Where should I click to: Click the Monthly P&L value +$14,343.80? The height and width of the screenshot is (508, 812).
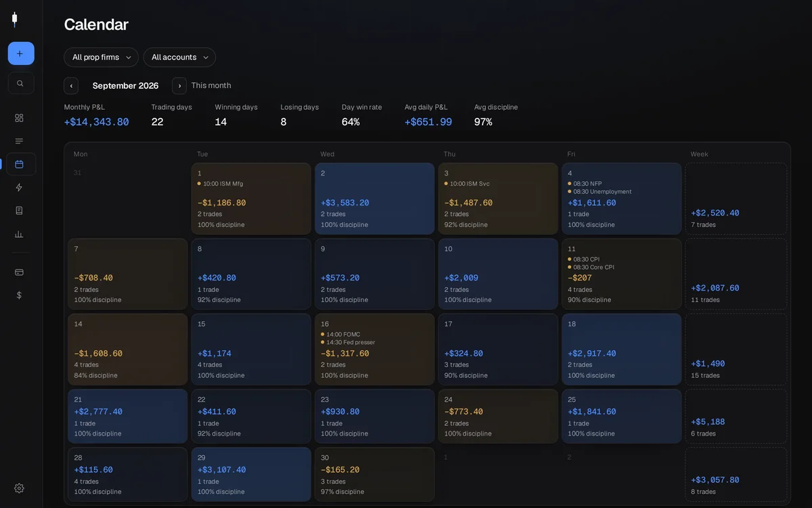tap(96, 122)
